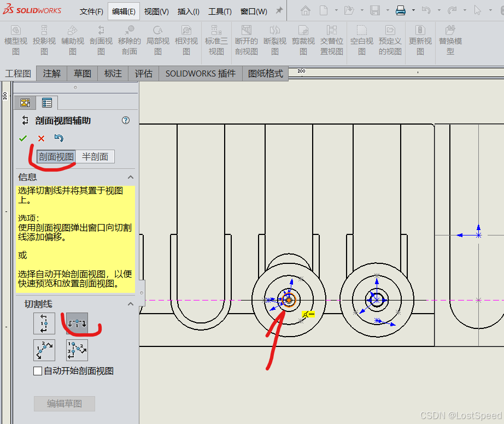This screenshot has height=424, width=504.
Task: Open the Print dropdown arrow
Action: point(413,10)
